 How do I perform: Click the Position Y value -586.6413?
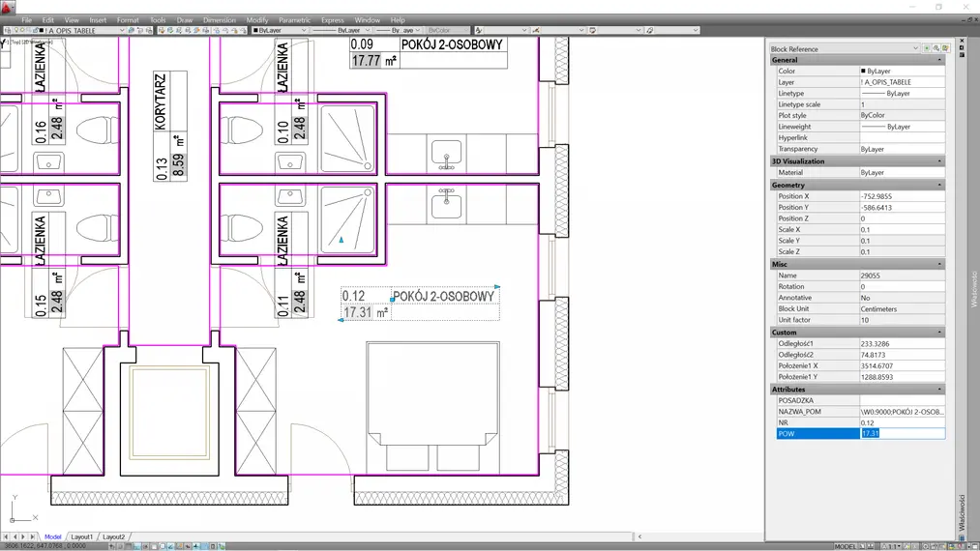point(903,208)
